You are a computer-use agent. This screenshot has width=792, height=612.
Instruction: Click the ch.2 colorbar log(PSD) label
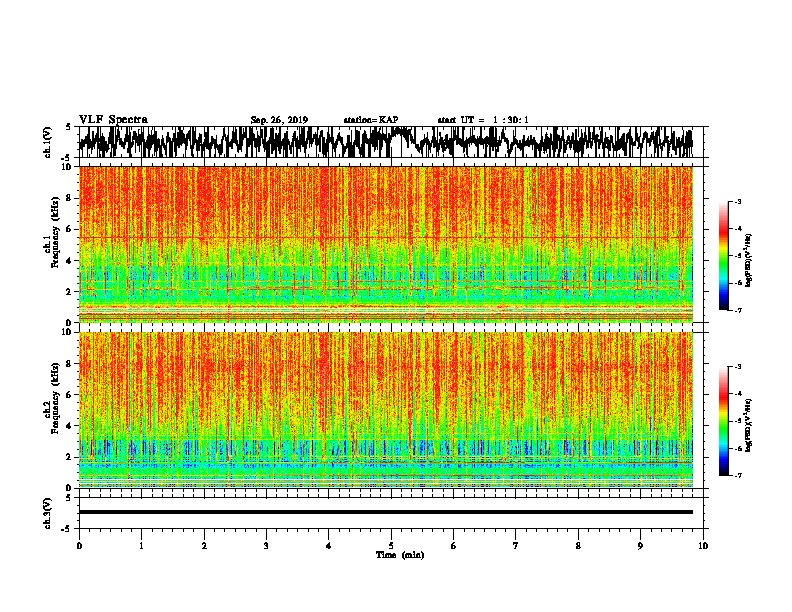pos(748,425)
